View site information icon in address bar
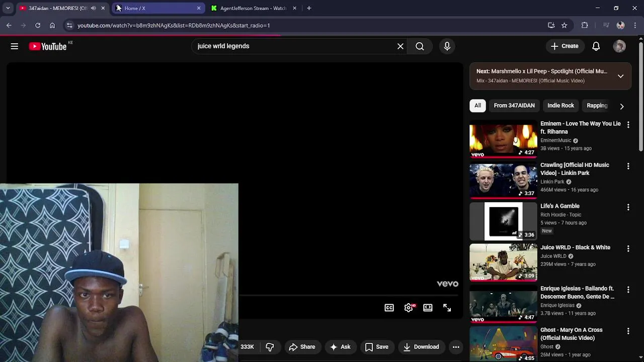 [x=69, y=25]
